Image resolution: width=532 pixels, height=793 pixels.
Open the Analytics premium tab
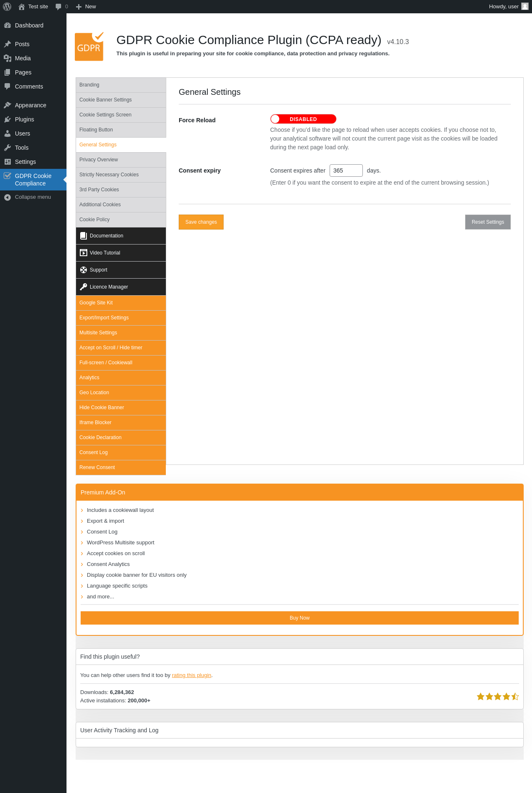[121, 378]
